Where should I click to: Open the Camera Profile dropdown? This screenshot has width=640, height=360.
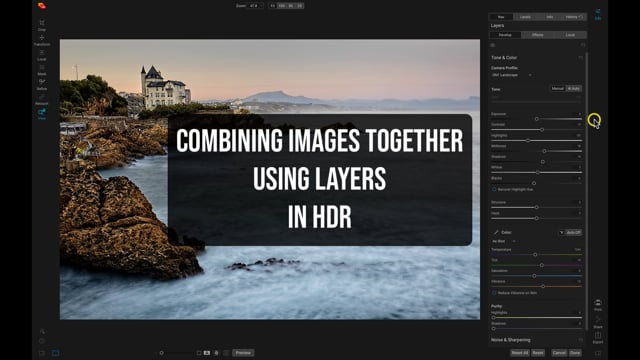click(512, 75)
